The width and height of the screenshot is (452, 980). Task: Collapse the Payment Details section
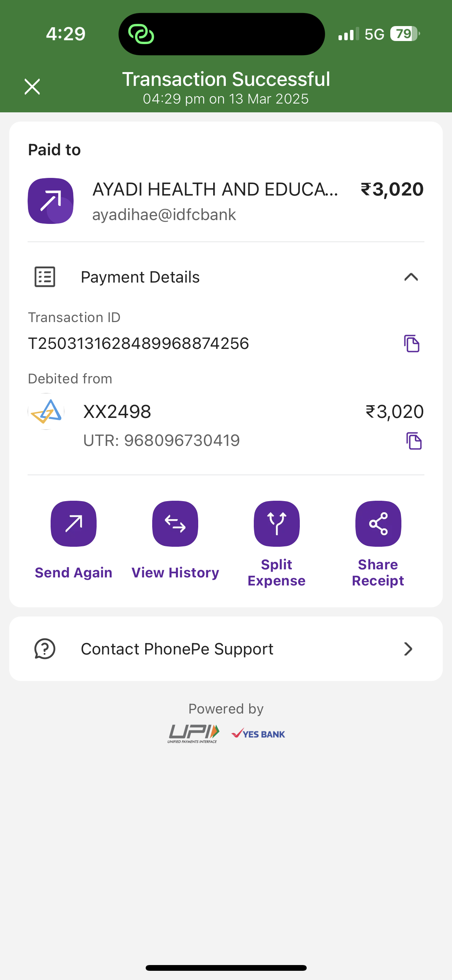411,277
